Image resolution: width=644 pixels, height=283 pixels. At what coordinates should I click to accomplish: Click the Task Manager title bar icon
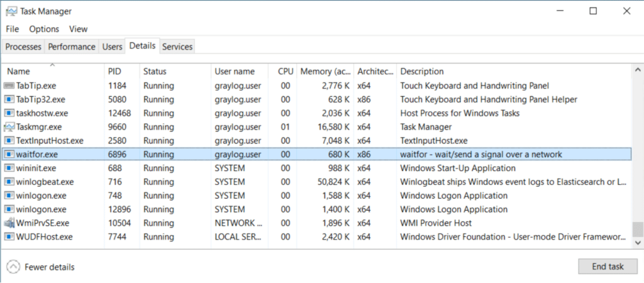click(11, 11)
